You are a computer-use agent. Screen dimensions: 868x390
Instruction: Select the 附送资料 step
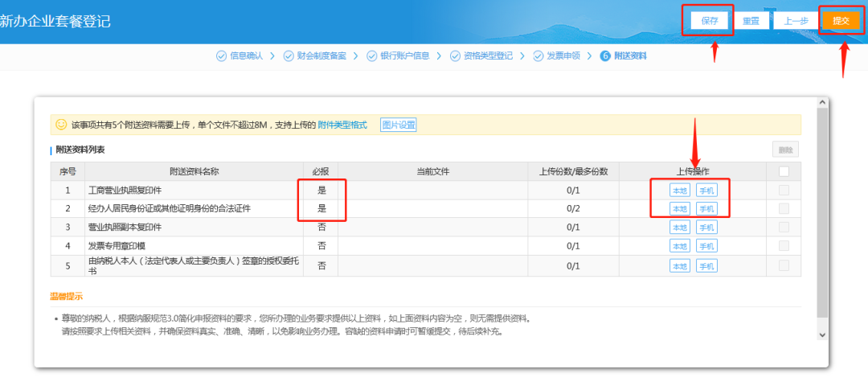[x=630, y=56]
